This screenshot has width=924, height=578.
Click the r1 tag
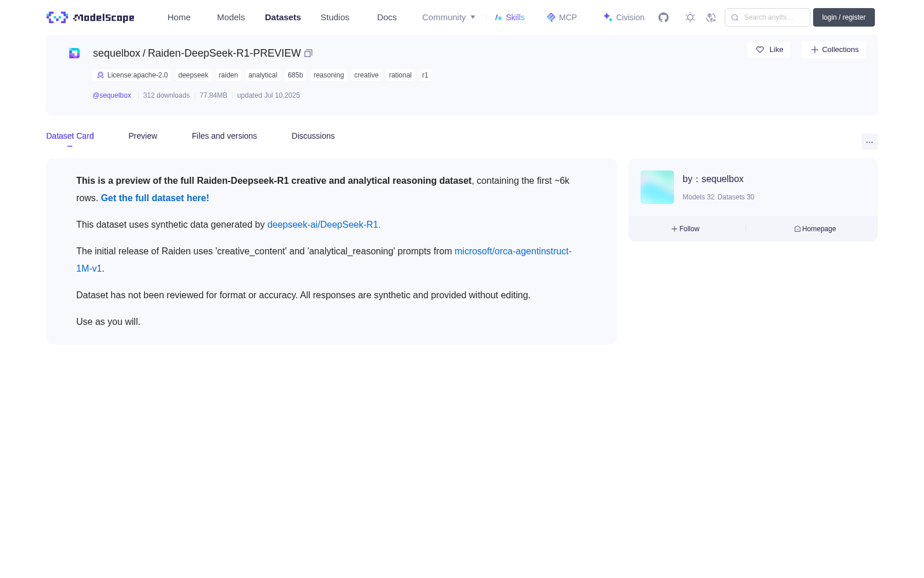pos(425,75)
